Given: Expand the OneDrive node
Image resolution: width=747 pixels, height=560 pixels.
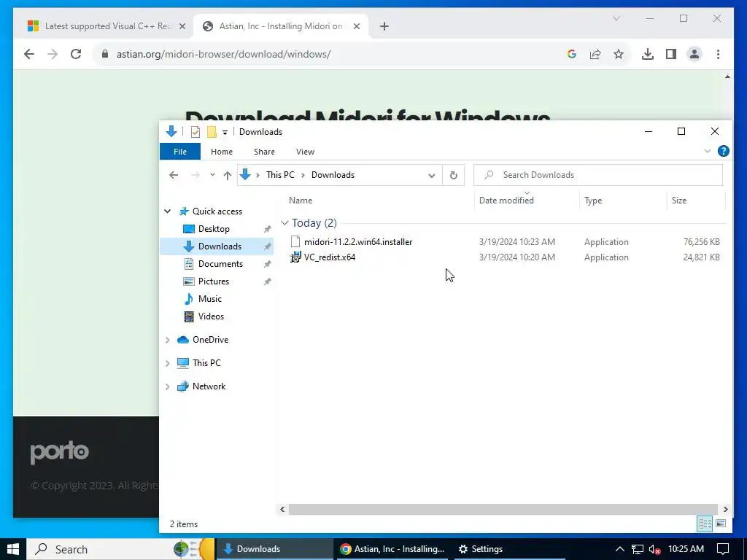Looking at the screenshot, I should tap(168, 340).
